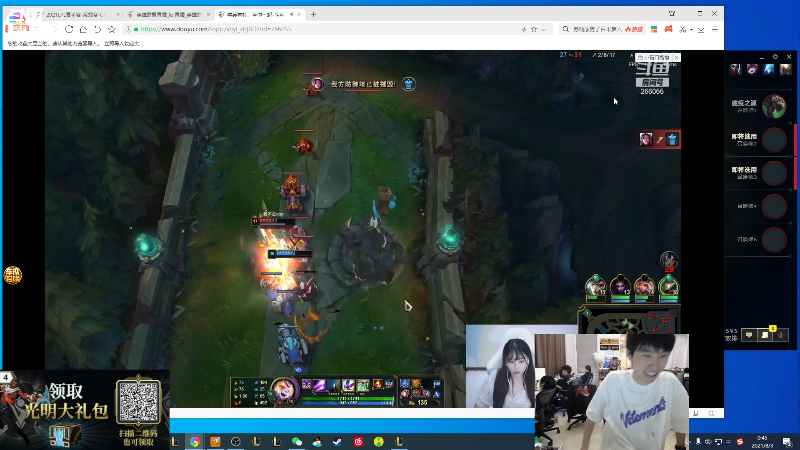
Task: Switch to the first browser tab
Action: point(79,14)
